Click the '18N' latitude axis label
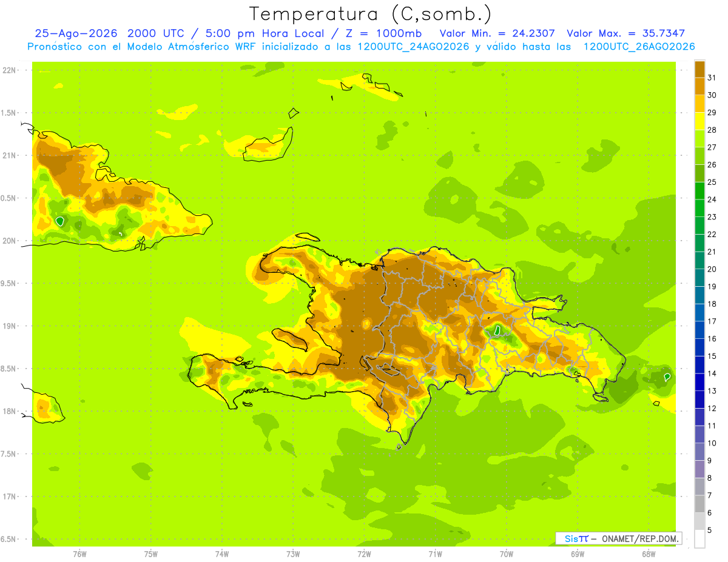 point(10,411)
